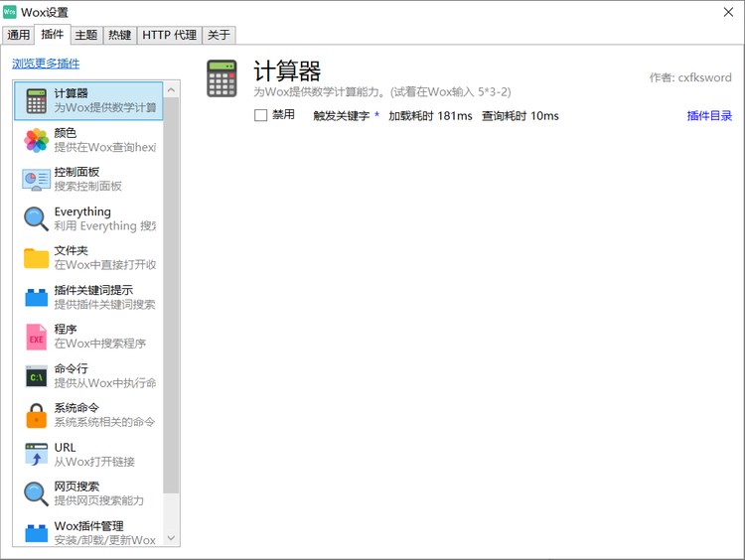Open the 颜色 color plugin flower icon
Image resolution: width=745 pixels, height=560 pixels.
tap(36, 140)
